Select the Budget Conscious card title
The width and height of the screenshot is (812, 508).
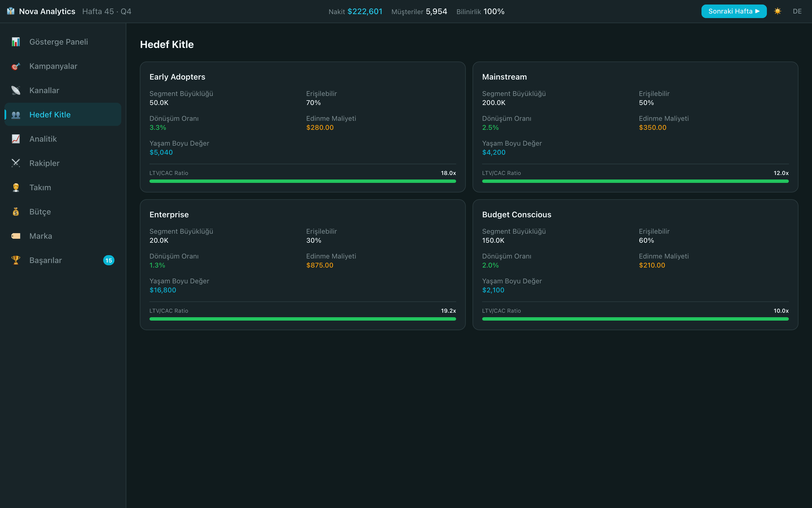pos(517,215)
